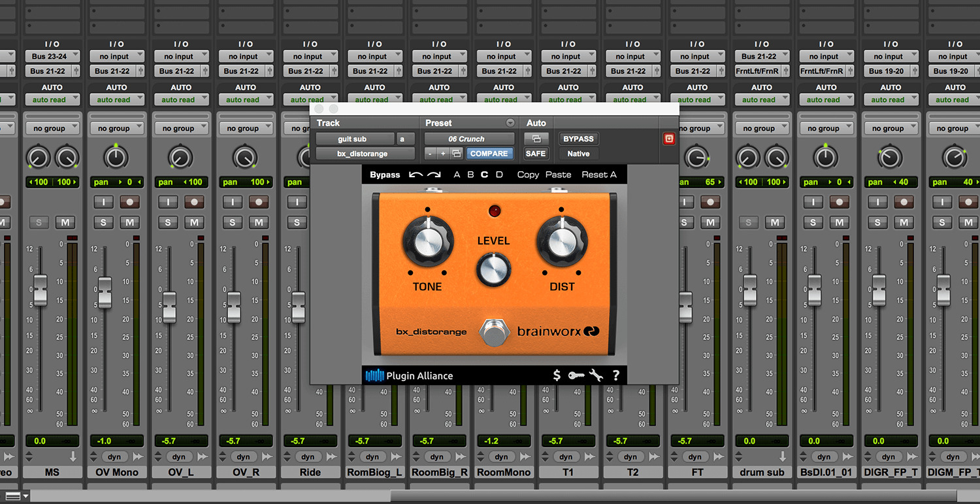The image size is (980, 504).
Task: Select settings slot D in plugin
Action: (x=499, y=175)
